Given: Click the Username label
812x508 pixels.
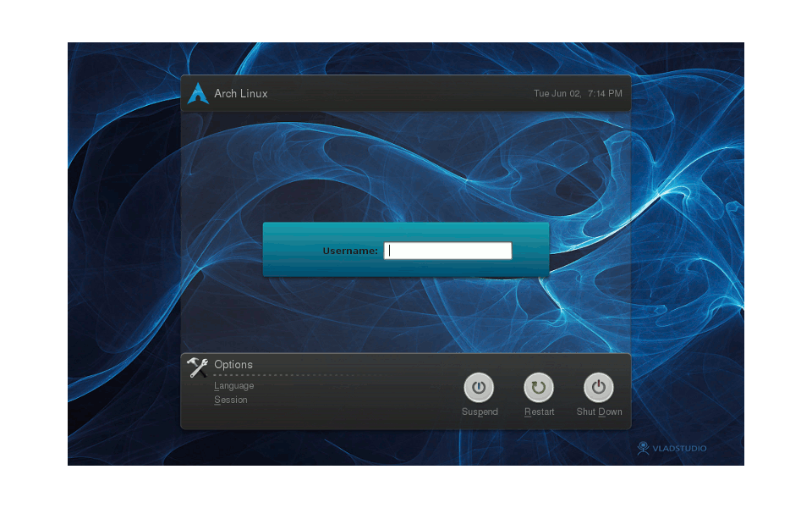Looking at the screenshot, I should click(x=350, y=251).
